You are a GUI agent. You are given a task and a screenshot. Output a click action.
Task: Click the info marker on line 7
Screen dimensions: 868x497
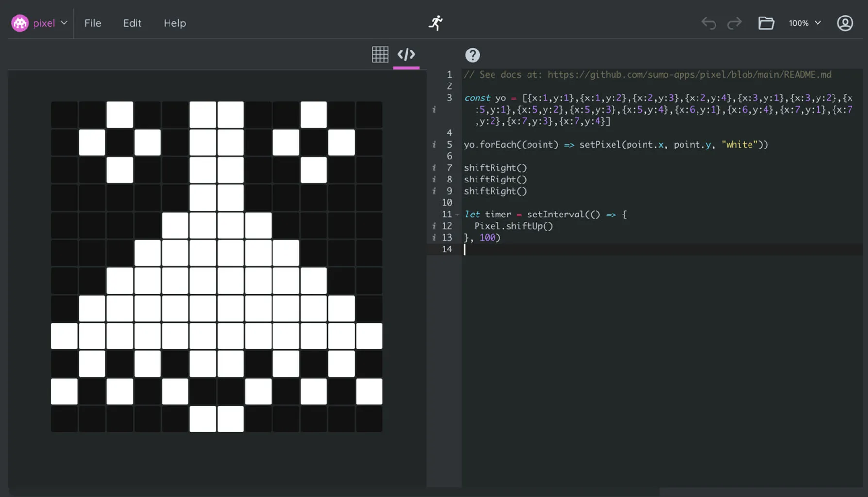point(434,168)
